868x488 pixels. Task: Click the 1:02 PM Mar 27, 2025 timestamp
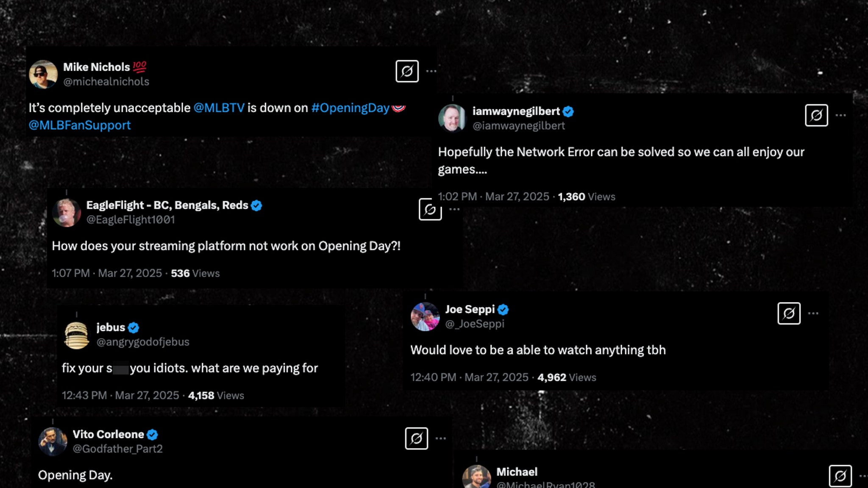[x=493, y=197]
